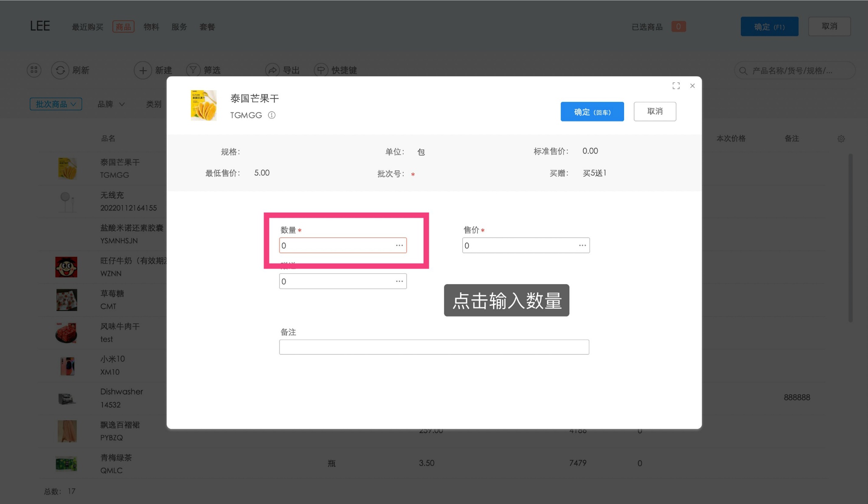This screenshot has width=868, height=504.
Task: Open the 快捷键 shortcut keys icon
Action: click(321, 70)
